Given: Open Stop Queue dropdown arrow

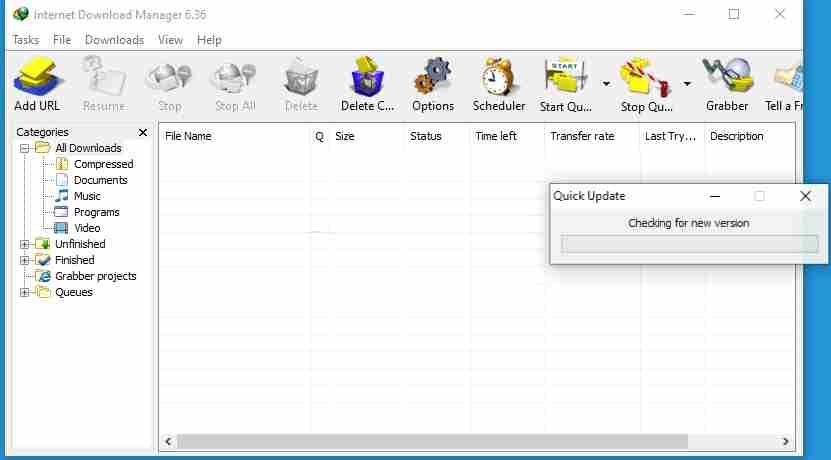Looking at the screenshot, I should pyautogui.click(x=687, y=84).
